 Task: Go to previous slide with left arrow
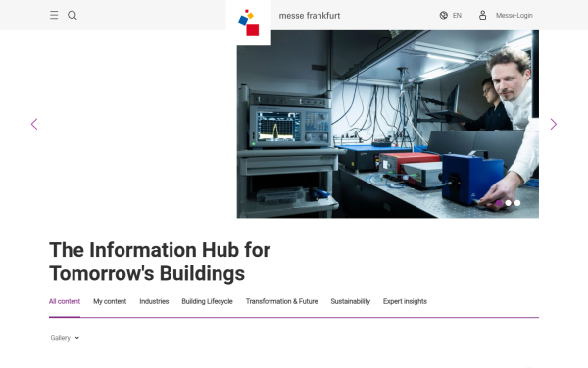[34, 124]
